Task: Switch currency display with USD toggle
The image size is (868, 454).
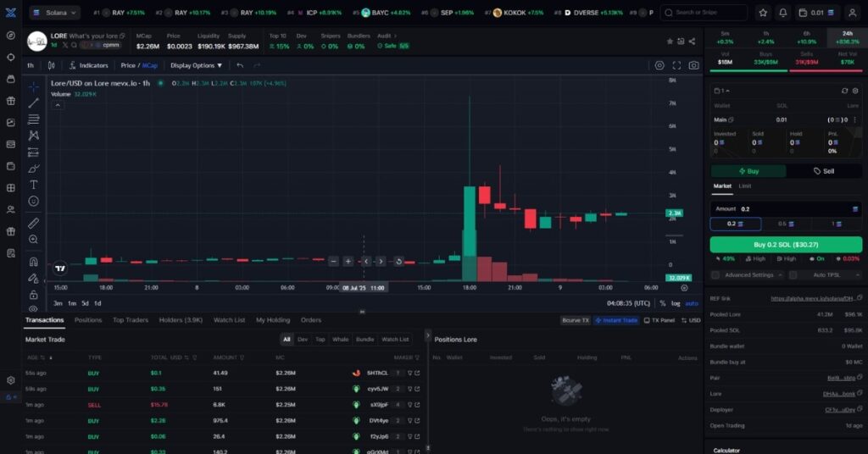Action: [691, 320]
